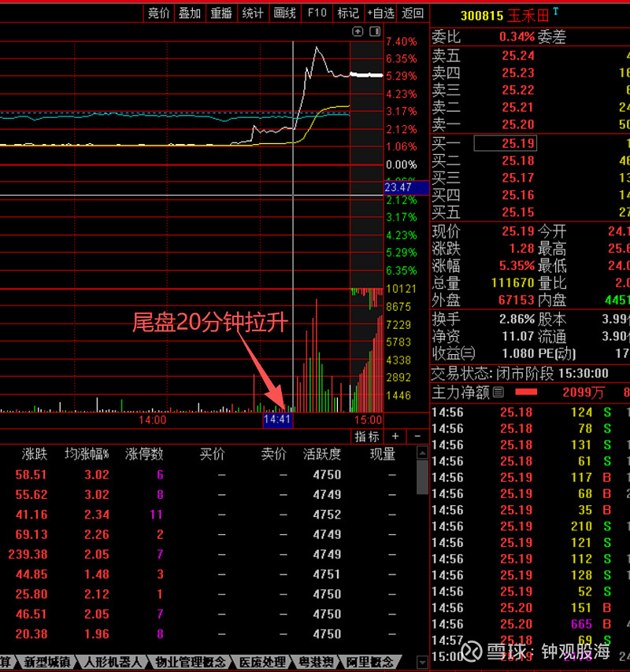Click the 重播 replay button
The height and width of the screenshot is (672, 630).
click(221, 13)
